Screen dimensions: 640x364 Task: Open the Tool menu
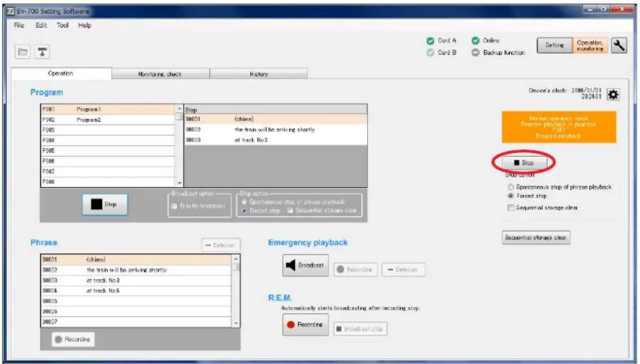coord(63,25)
